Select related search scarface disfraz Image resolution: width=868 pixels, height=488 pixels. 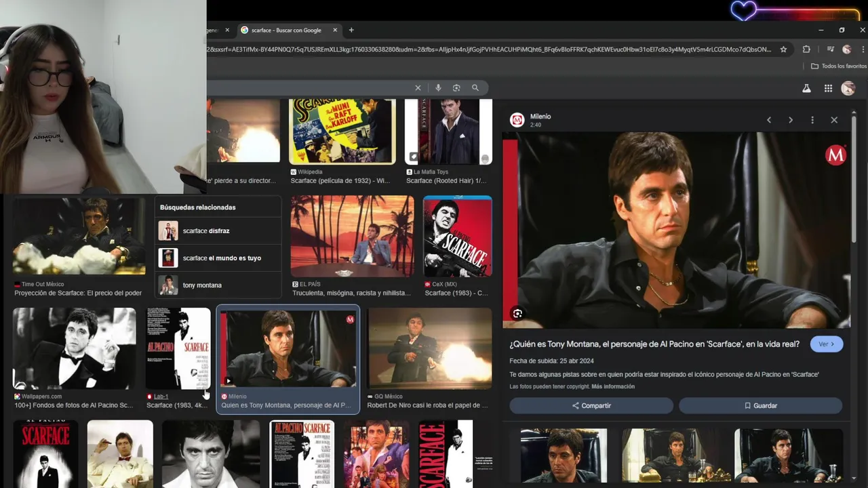[x=218, y=231]
